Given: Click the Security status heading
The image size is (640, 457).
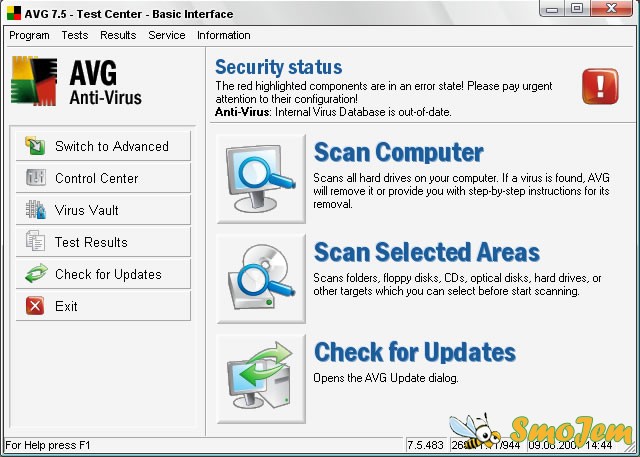Looking at the screenshot, I should (x=278, y=67).
